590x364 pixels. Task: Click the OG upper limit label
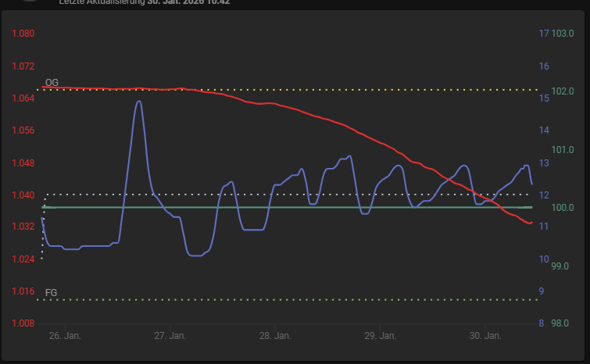pos(52,82)
